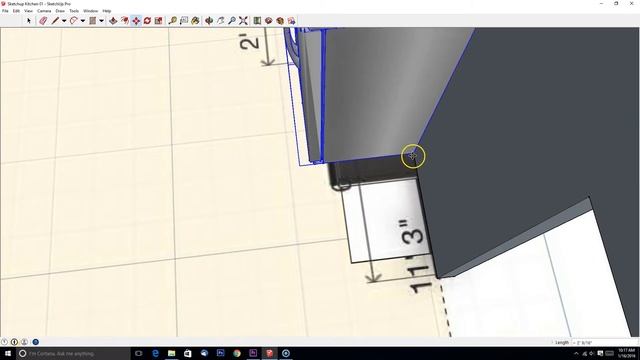Open the Arc tool dropdown arrow
Screen dimensions: 640x360
[x=82, y=20]
